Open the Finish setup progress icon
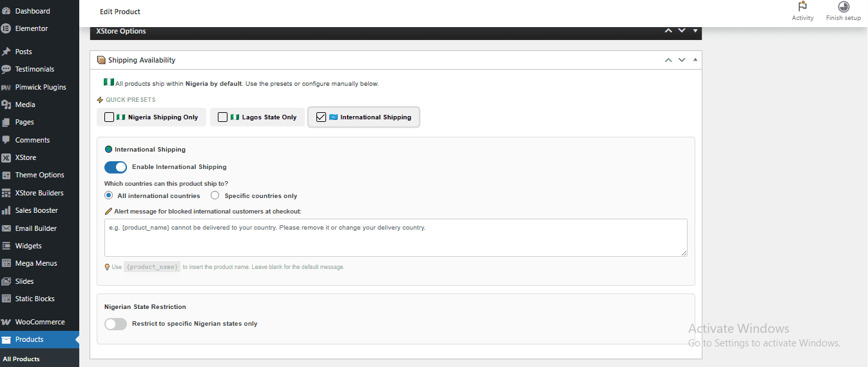This screenshot has width=868, height=367. coord(844,6)
